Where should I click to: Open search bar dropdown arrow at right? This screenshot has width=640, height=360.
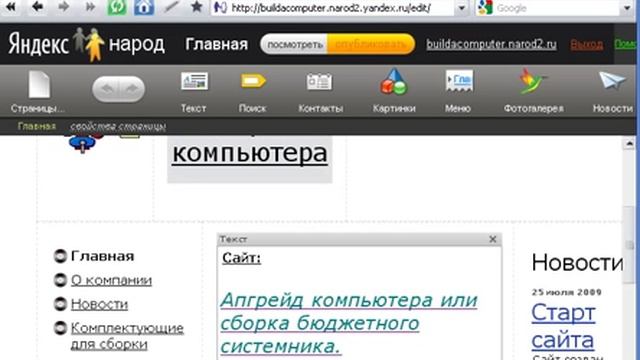(x=627, y=8)
